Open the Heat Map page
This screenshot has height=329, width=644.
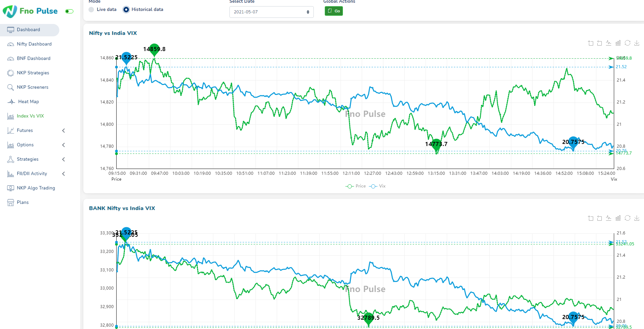pyautogui.click(x=28, y=102)
